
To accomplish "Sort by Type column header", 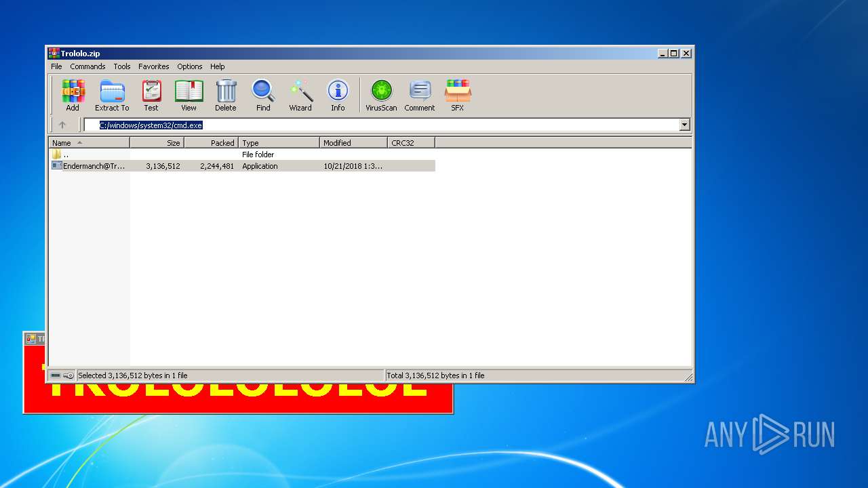I will coord(279,143).
